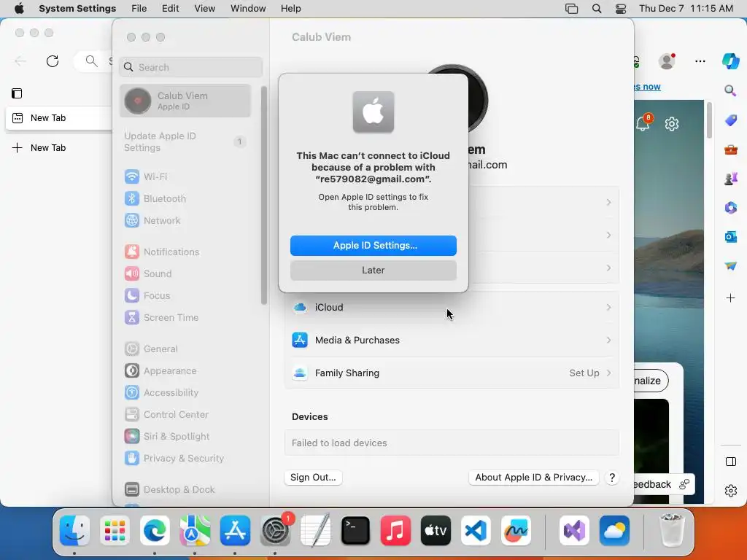Open TextEdit from the Dock
Image resolution: width=747 pixels, height=560 pixels.
pos(315,530)
